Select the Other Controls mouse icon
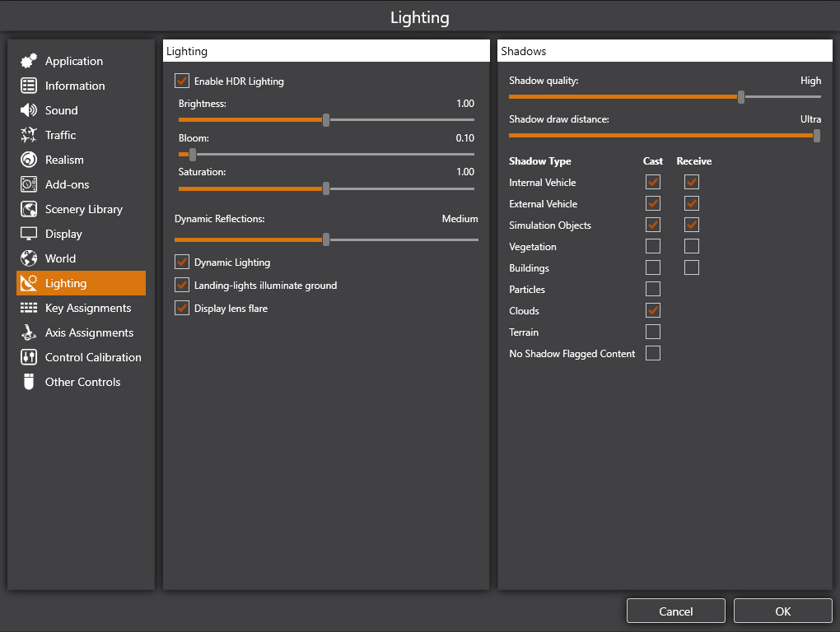 pyautogui.click(x=29, y=382)
